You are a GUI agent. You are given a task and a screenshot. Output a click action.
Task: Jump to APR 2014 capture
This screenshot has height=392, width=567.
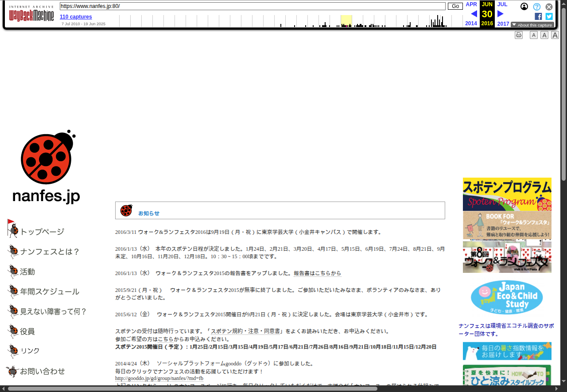coord(471,4)
